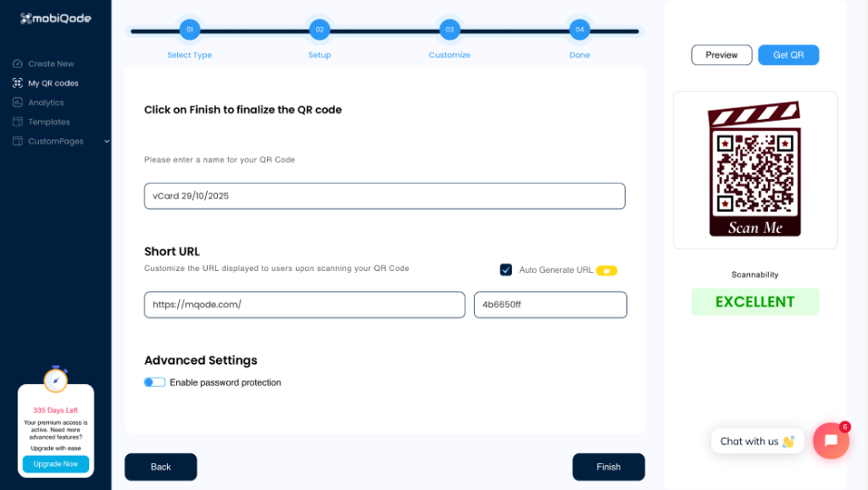Click the clapperboard QR code preview

755,169
